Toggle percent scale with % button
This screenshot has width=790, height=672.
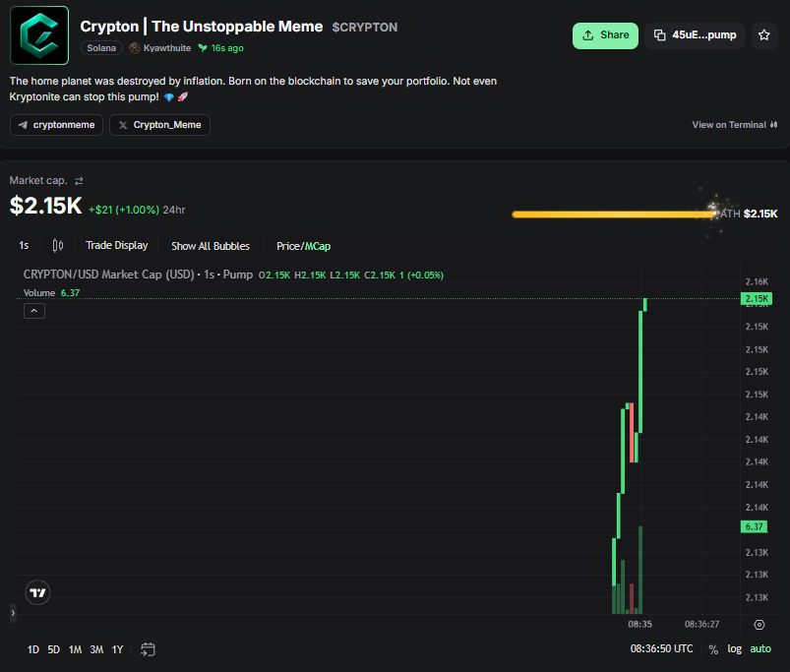point(713,649)
